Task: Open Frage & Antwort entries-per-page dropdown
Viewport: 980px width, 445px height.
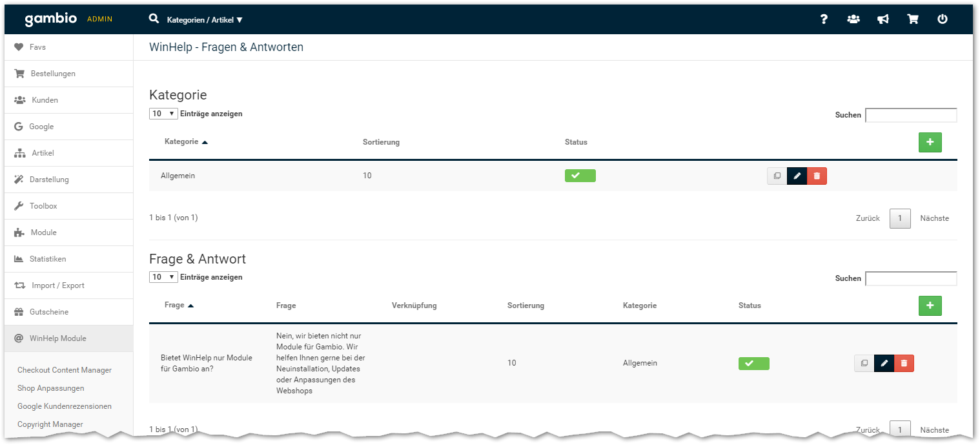Action: pyautogui.click(x=163, y=277)
